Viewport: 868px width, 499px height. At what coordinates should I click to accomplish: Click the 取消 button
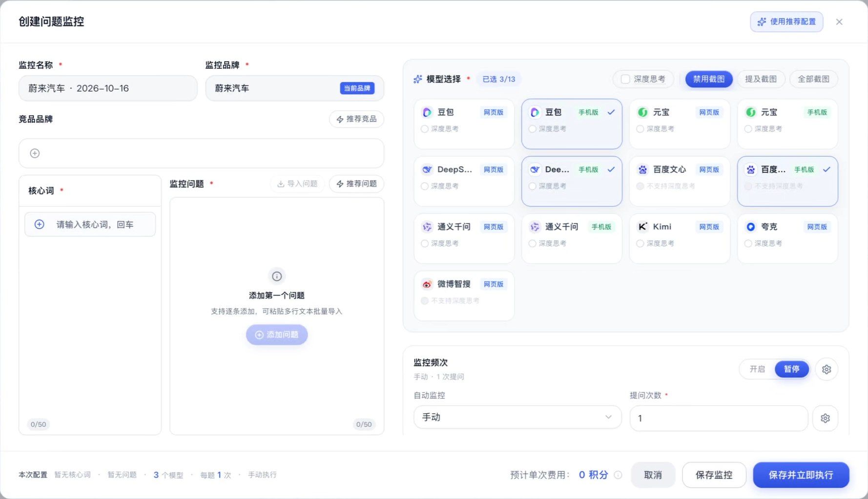pos(653,475)
